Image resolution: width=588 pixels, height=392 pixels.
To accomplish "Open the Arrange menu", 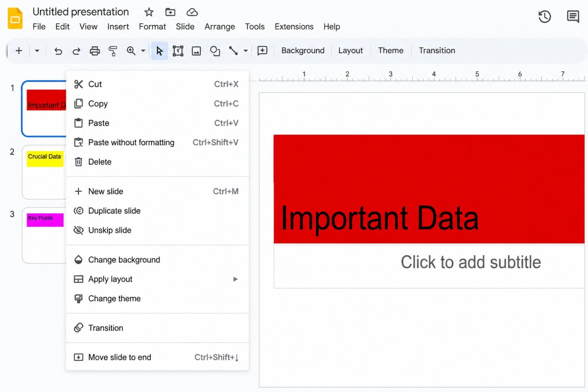I will [x=220, y=27].
